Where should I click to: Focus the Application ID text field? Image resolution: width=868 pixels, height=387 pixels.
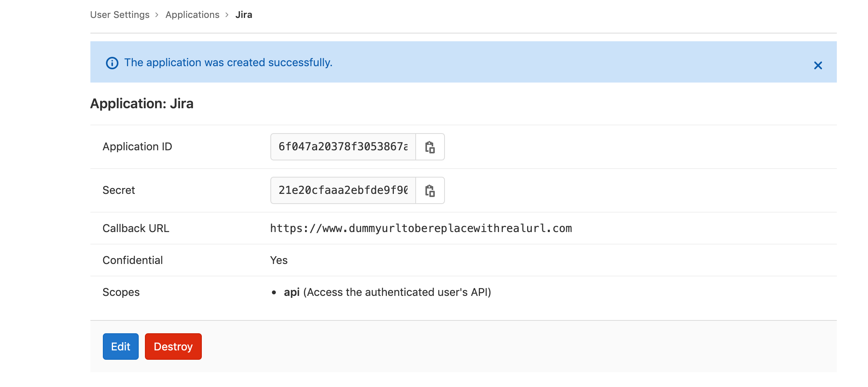[x=343, y=147]
